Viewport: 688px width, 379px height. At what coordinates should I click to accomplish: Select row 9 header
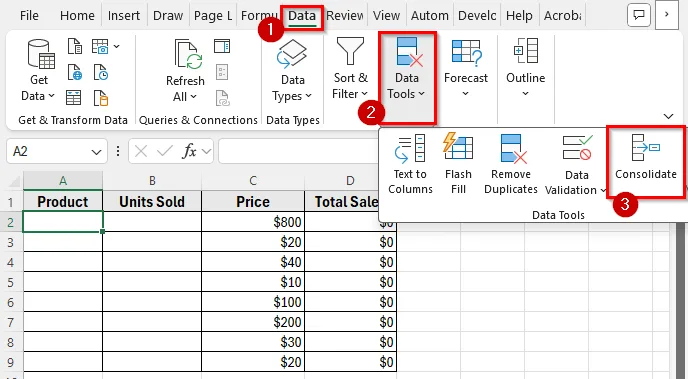pyautogui.click(x=11, y=362)
